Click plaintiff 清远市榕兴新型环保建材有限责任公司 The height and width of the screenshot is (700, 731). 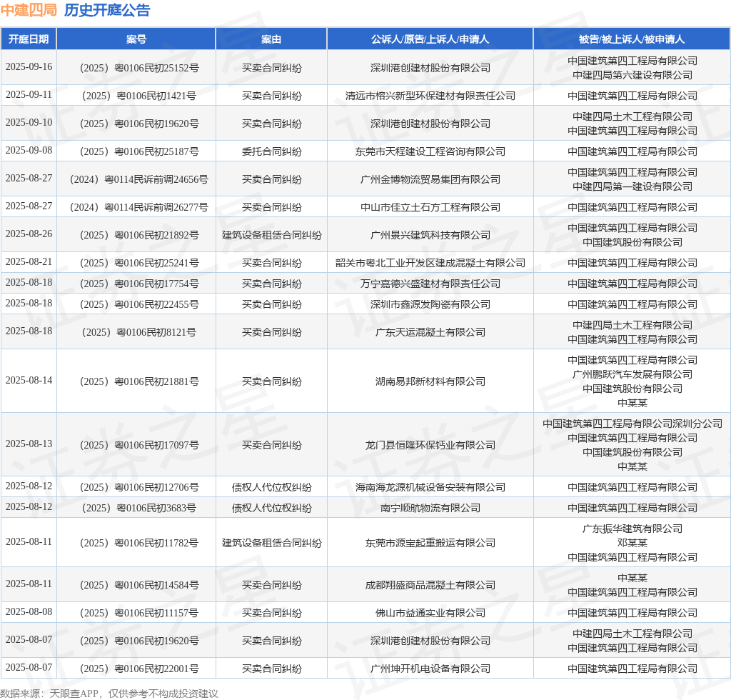click(x=430, y=96)
